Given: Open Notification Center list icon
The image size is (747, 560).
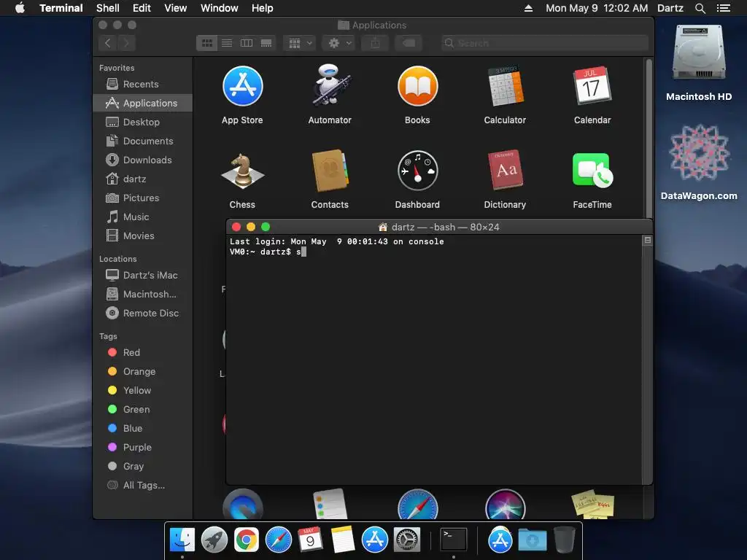Looking at the screenshot, I should (x=723, y=8).
